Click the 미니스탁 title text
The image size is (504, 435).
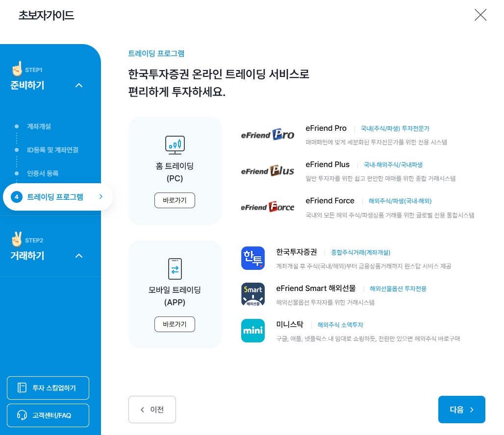point(290,324)
